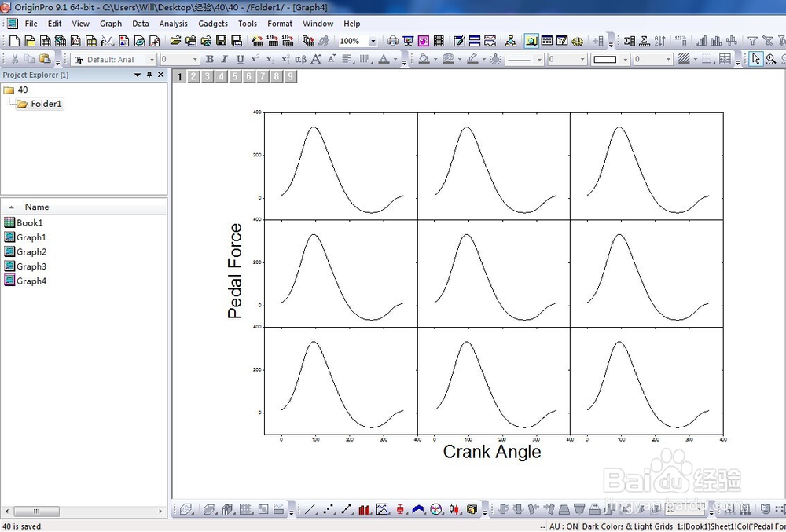
Task: Pin the Project Explorer panel
Action: 149,75
